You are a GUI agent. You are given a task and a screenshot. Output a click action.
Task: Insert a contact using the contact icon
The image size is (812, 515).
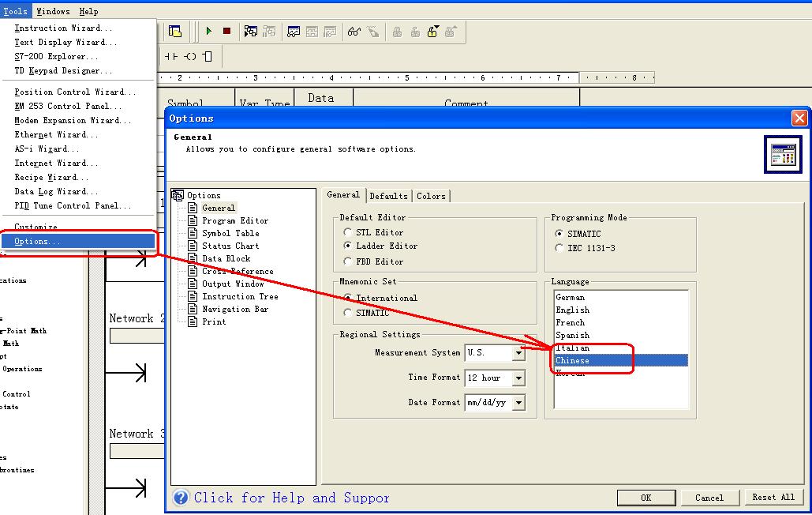coord(171,56)
